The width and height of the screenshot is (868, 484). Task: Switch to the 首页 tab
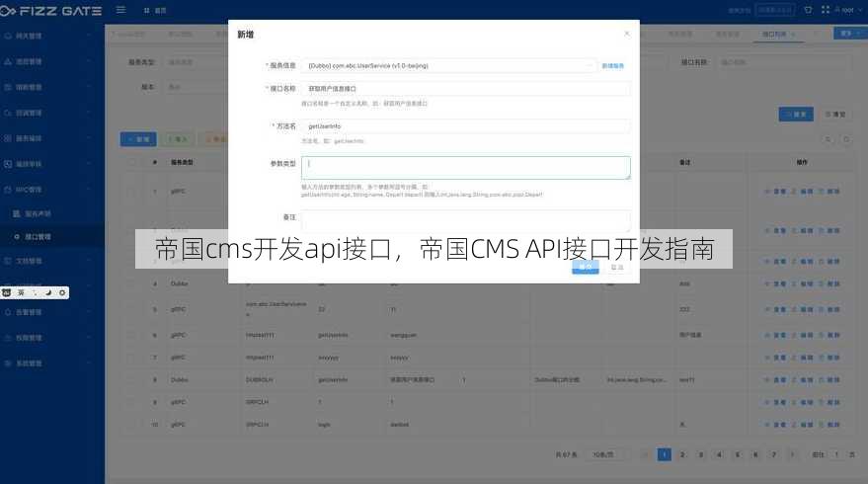pos(156,11)
